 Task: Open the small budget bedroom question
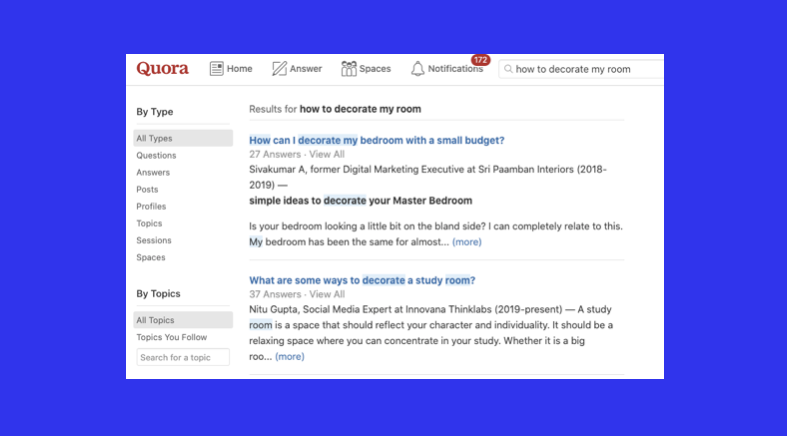tap(376, 140)
